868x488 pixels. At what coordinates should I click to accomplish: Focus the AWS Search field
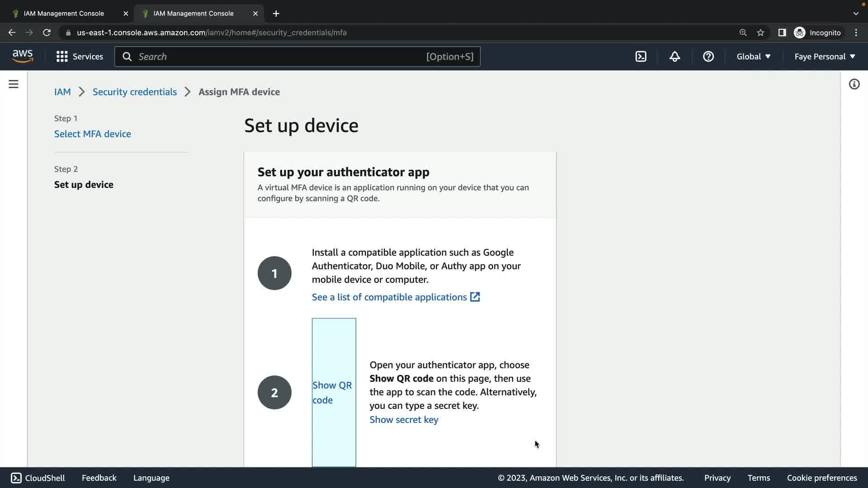(x=280, y=56)
